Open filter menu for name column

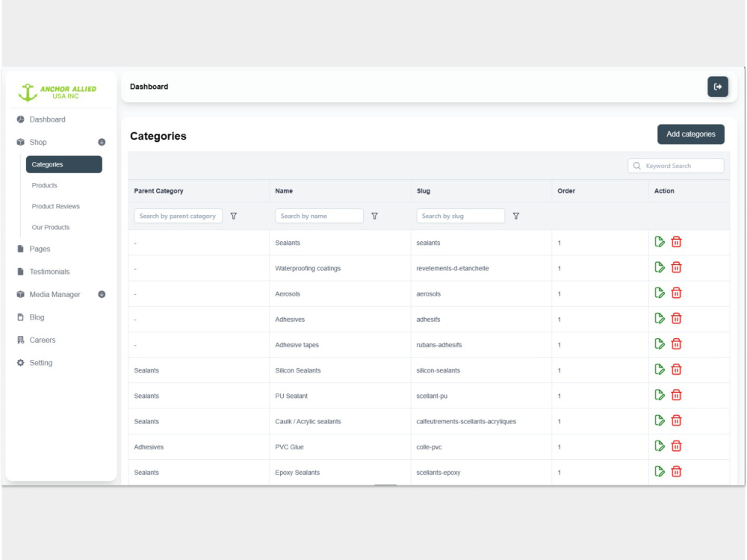pos(374,217)
